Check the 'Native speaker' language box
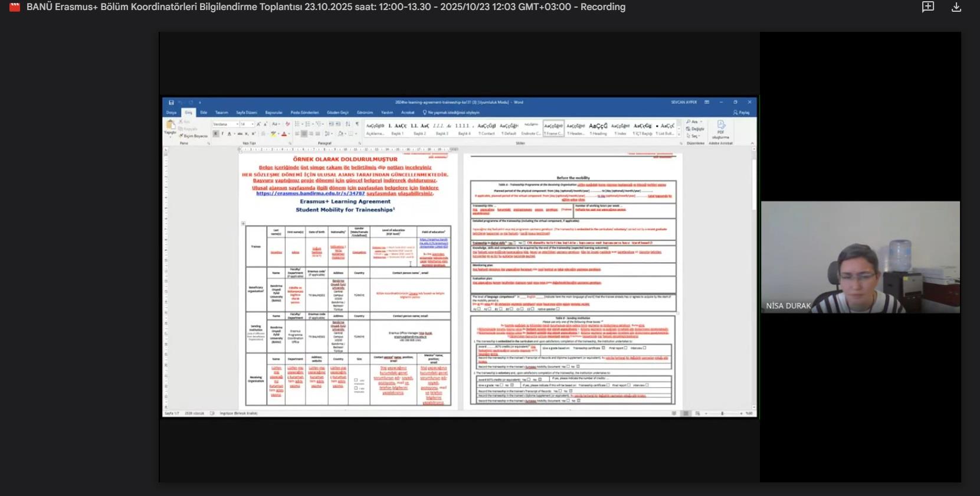980x496 pixels. (558, 309)
